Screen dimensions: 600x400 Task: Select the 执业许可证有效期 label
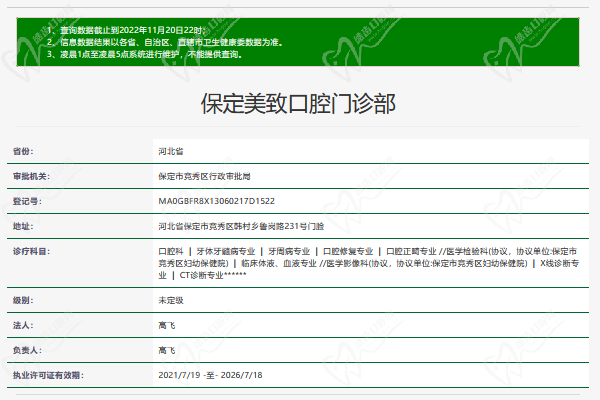click(48, 375)
